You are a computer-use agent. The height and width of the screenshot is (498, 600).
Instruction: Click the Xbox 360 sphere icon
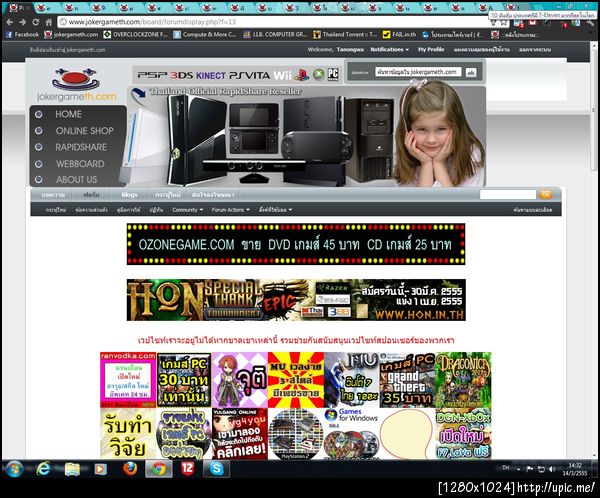point(318,75)
